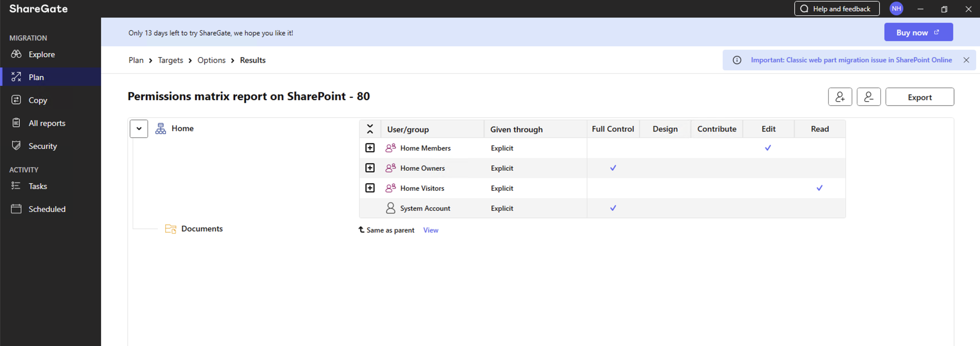Click the Documents folder icon

click(170, 229)
